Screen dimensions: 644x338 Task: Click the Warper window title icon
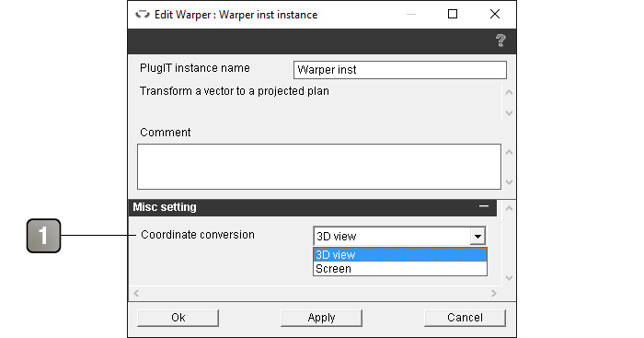pos(143,15)
